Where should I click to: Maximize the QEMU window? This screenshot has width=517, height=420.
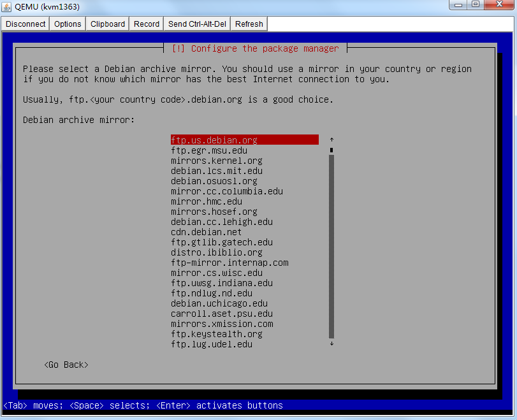(x=476, y=4)
